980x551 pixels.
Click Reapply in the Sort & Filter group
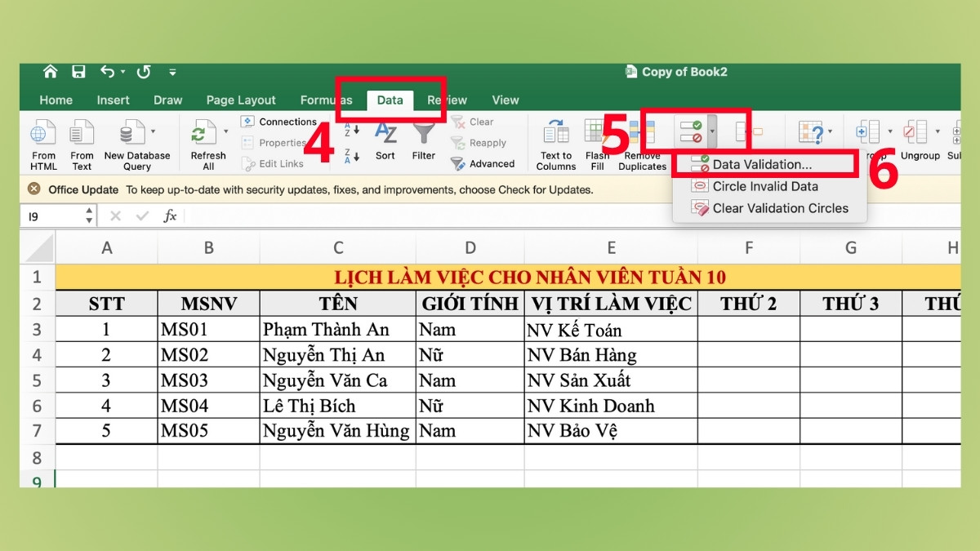(x=481, y=143)
